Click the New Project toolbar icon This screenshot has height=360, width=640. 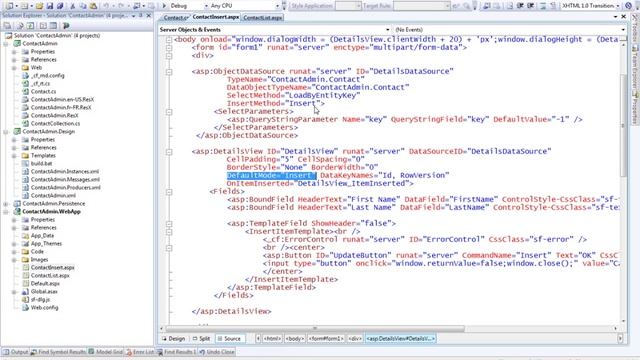pos(9,6)
